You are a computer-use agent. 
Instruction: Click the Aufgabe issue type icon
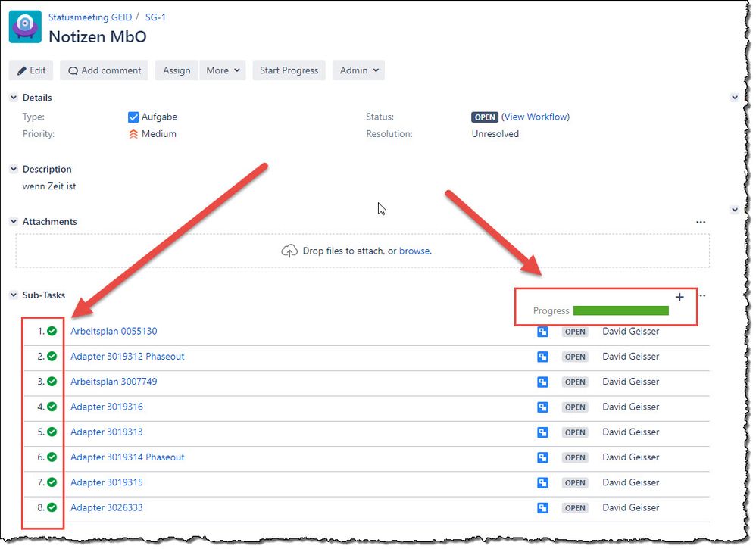133,117
